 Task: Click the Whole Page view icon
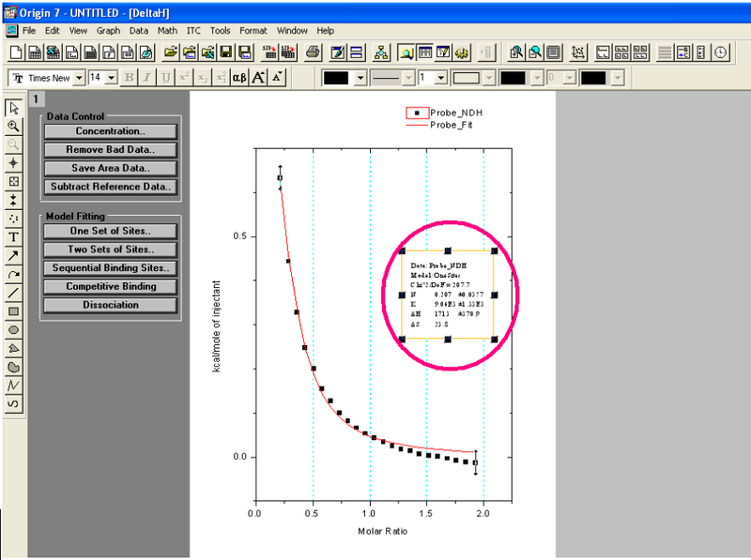click(x=554, y=53)
